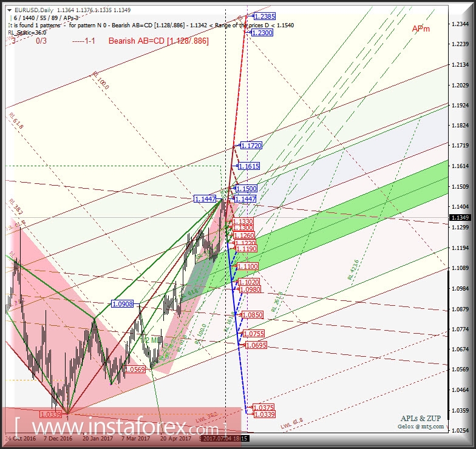Select the 1.1260 red price label
This screenshot has width=476, height=449.
click(x=244, y=235)
